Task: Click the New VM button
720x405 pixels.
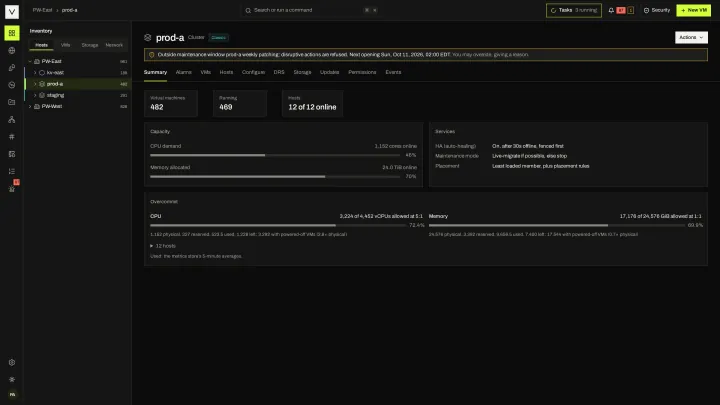Action: (693, 10)
